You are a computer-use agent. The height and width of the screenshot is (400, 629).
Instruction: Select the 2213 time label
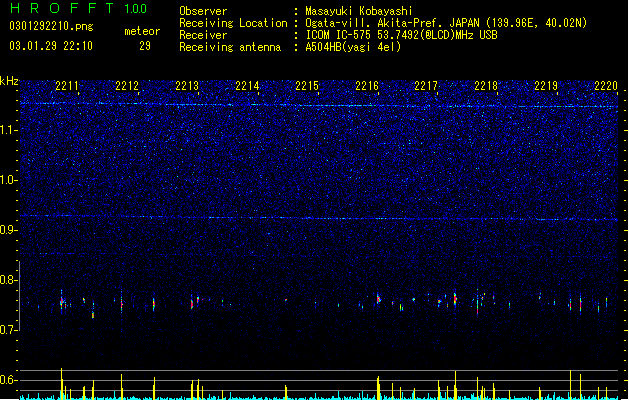coord(187,86)
